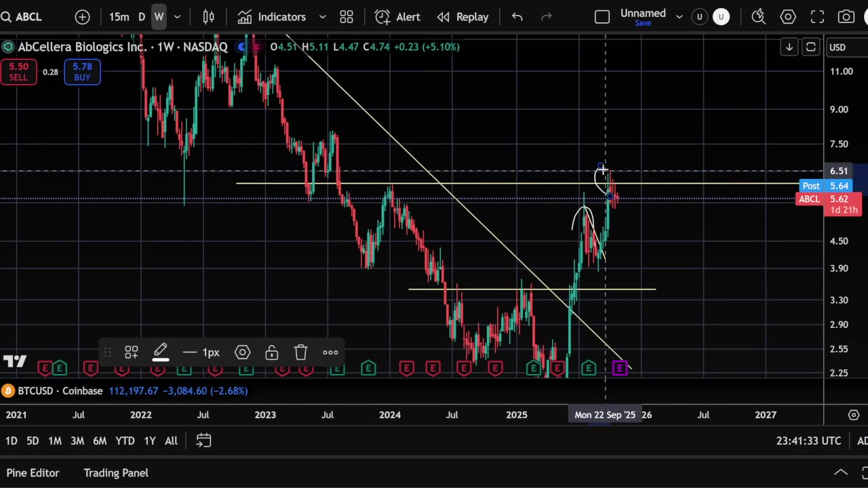The width and height of the screenshot is (868, 488).
Task: Take a chart snapshot with camera icon
Action: point(846,17)
